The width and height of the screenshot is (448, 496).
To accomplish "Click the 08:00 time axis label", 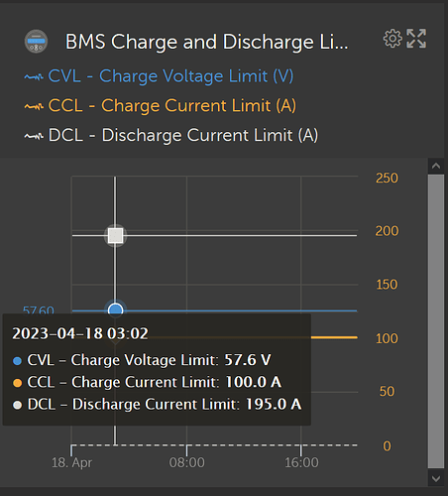I will point(187,462).
